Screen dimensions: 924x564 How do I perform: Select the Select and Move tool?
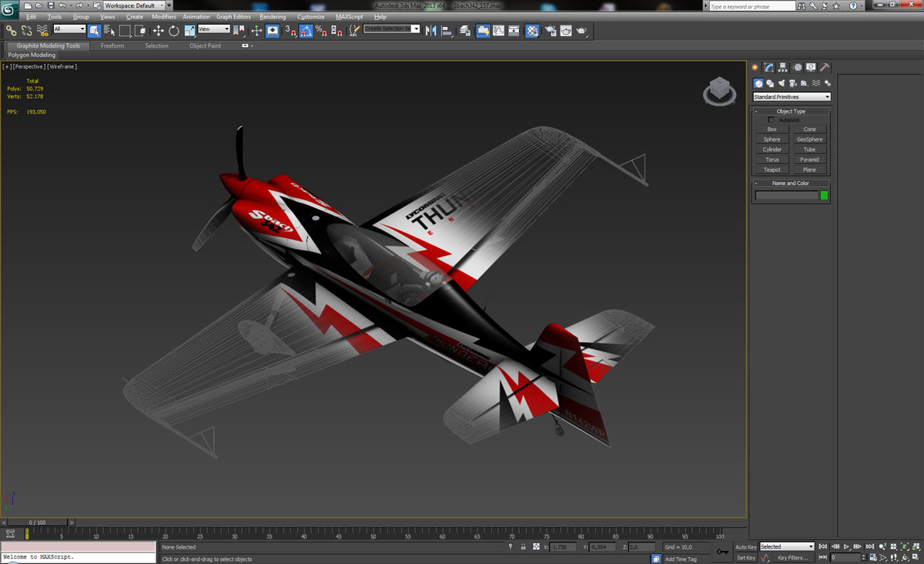click(158, 31)
